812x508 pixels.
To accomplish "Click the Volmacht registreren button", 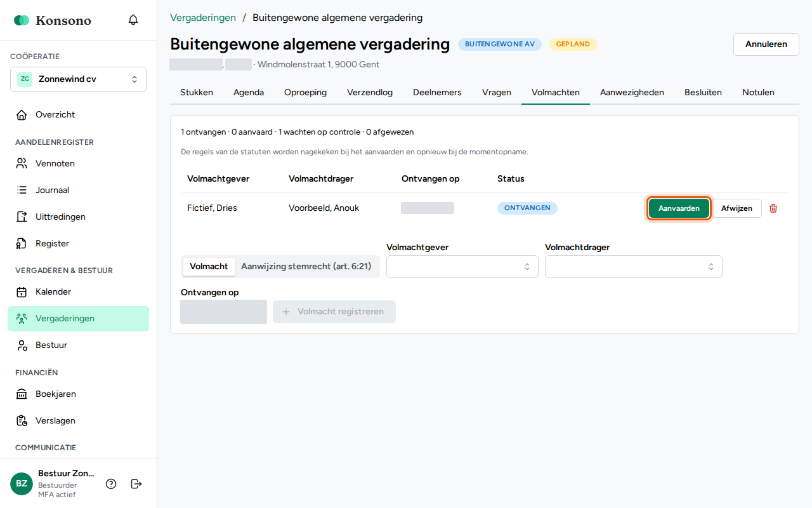I will [x=334, y=312].
